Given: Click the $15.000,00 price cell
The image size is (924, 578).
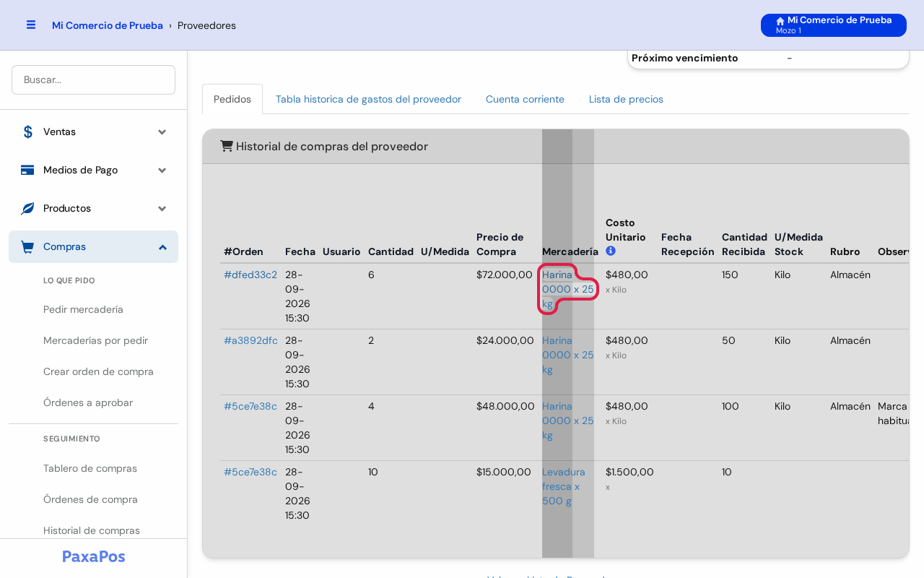Looking at the screenshot, I should (504, 472).
